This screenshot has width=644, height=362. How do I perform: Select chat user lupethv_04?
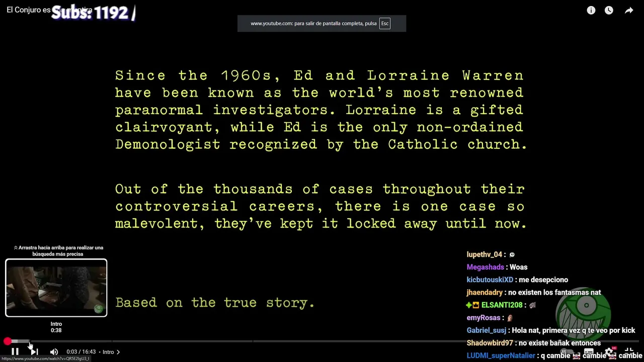tap(485, 254)
